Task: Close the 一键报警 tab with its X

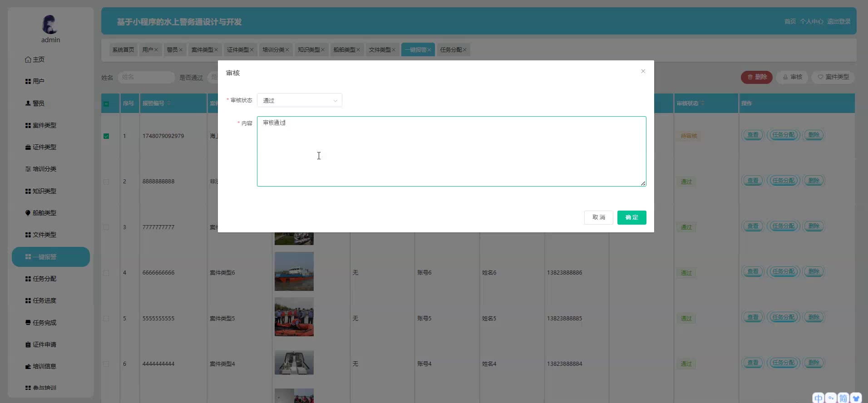Action: pos(429,50)
